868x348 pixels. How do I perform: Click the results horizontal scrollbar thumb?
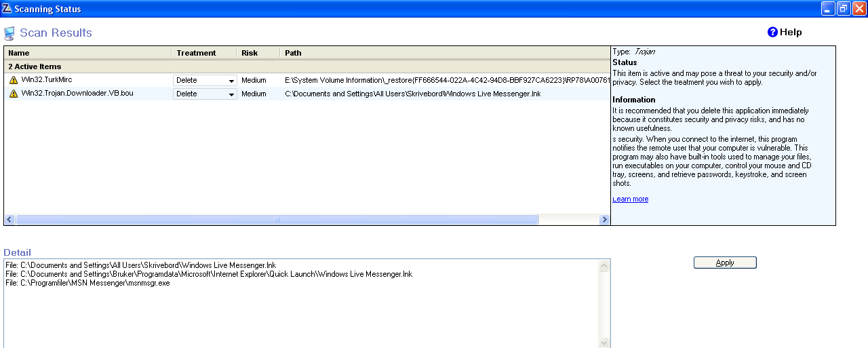277,220
